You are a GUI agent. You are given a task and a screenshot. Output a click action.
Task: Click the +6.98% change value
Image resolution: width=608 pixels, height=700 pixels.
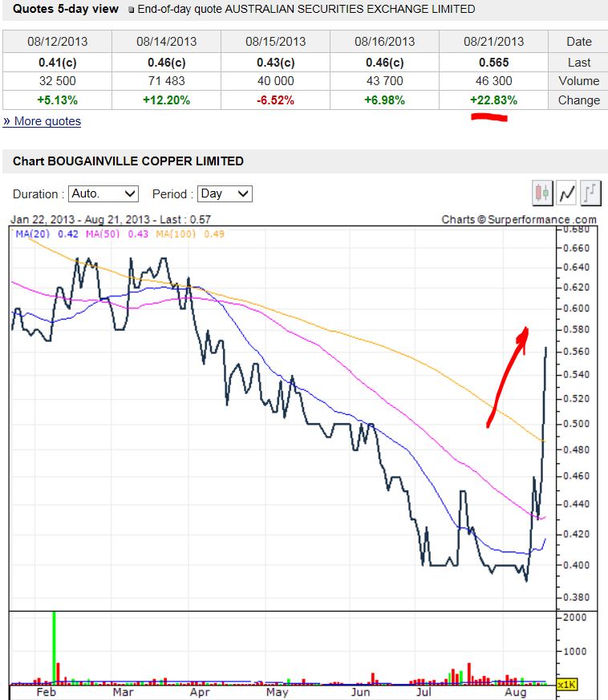(x=384, y=100)
